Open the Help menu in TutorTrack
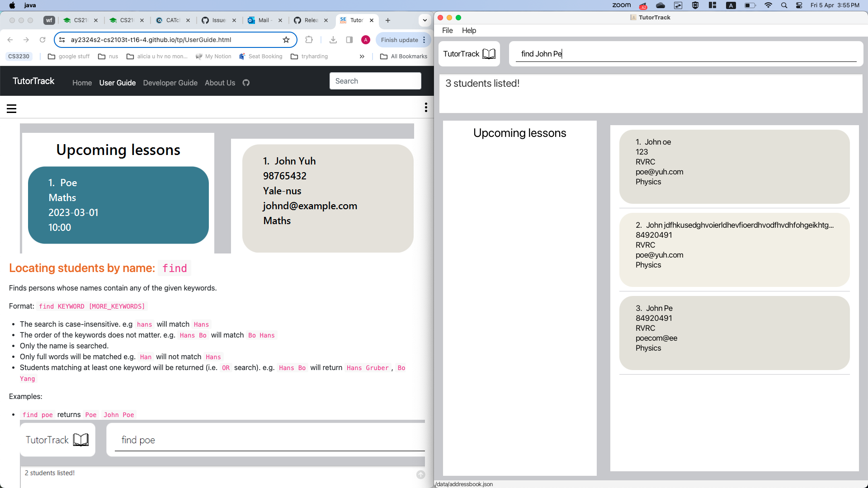The width and height of the screenshot is (868, 488). click(x=469, y=30)
